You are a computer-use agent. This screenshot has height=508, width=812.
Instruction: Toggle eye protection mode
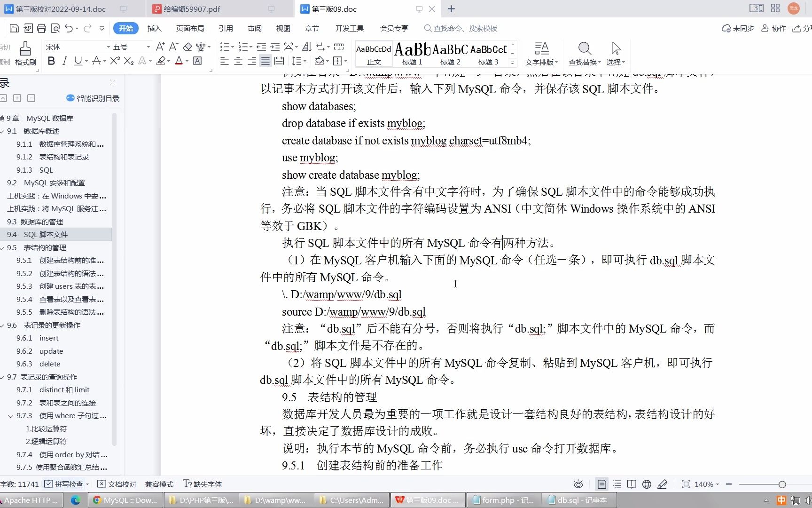click(x=578, y=484)
